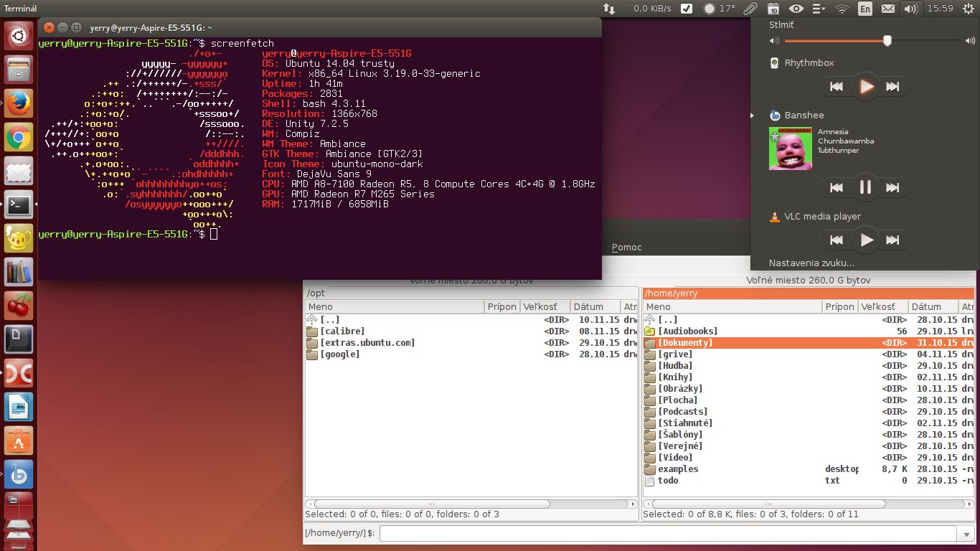
Task: Select the [google] folder in left panel
Action: click(x=471, y=354)
